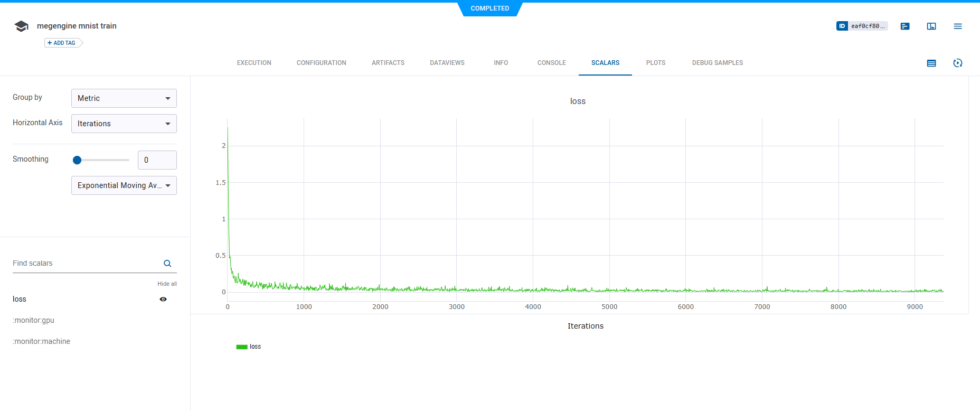Open the hamburger menu in header

point(958,26)
